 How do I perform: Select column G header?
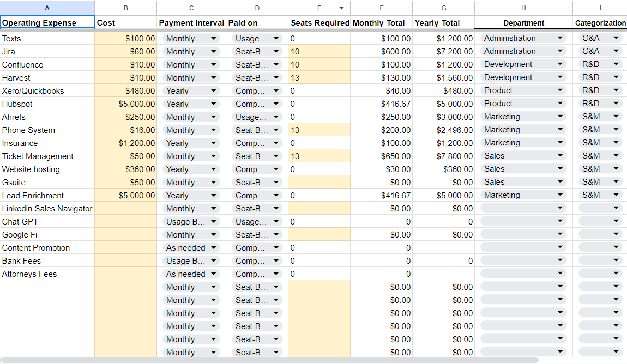[443, 8]
